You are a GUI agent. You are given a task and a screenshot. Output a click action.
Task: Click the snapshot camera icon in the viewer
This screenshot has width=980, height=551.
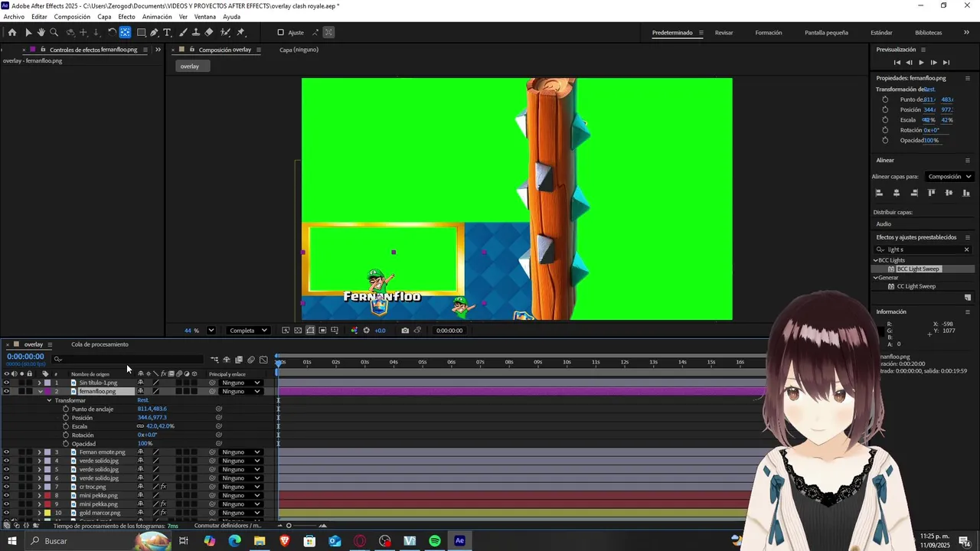tap(404, 331)
